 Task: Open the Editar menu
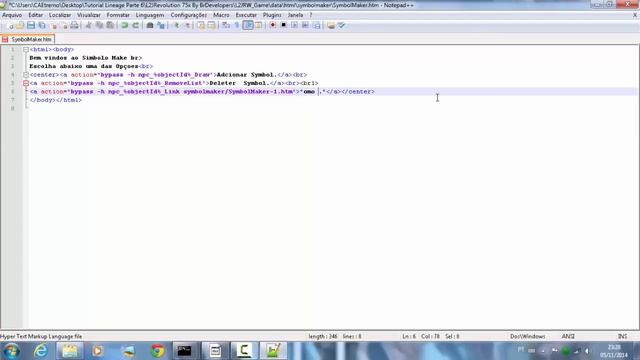coord(36,15)
